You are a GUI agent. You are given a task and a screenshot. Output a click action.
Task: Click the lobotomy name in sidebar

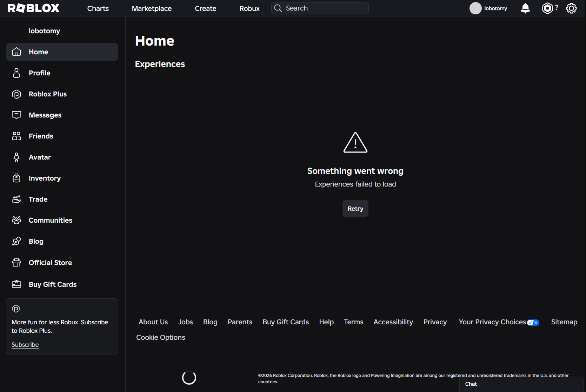point(44,31)
